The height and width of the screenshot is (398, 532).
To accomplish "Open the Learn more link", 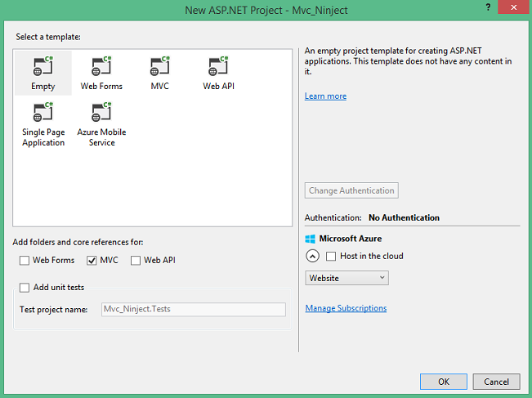I will point(325,96).
